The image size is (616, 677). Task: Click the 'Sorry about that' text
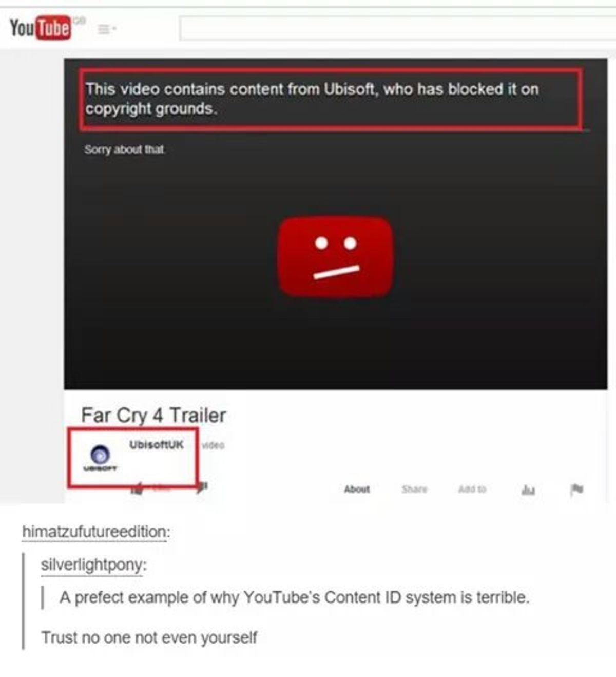coord(124,149)
